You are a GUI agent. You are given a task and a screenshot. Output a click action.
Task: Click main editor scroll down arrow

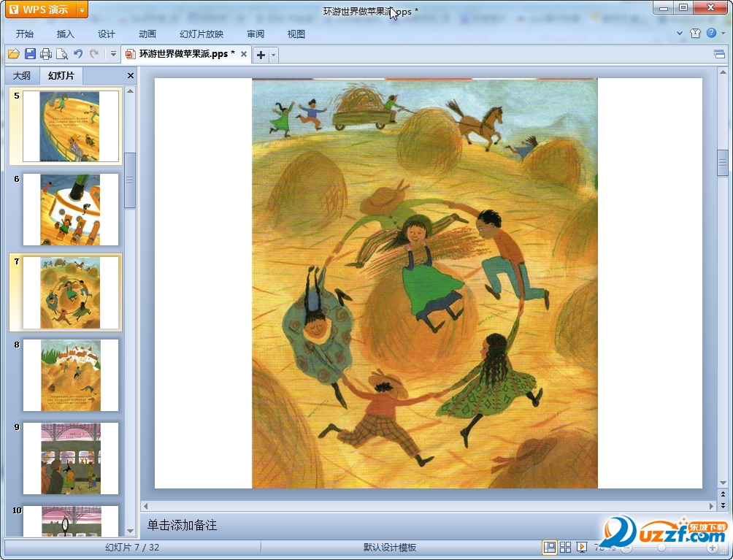click(723, 483)
